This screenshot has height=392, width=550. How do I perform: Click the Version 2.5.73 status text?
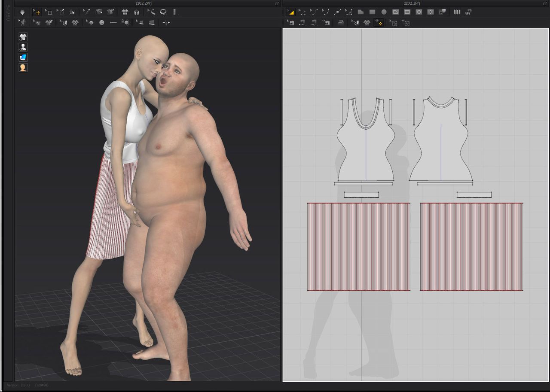[18, 385]
